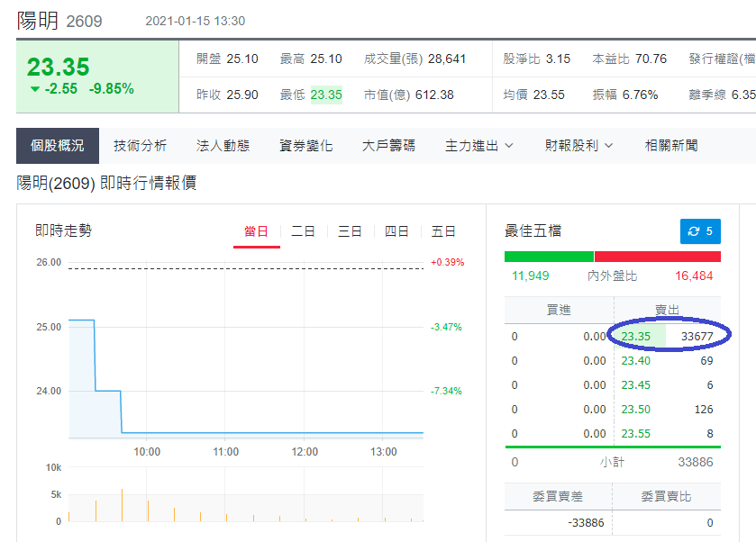756x542 pixels.
Task: Click the -7.34% chart axis label
Action: (446, 391)
